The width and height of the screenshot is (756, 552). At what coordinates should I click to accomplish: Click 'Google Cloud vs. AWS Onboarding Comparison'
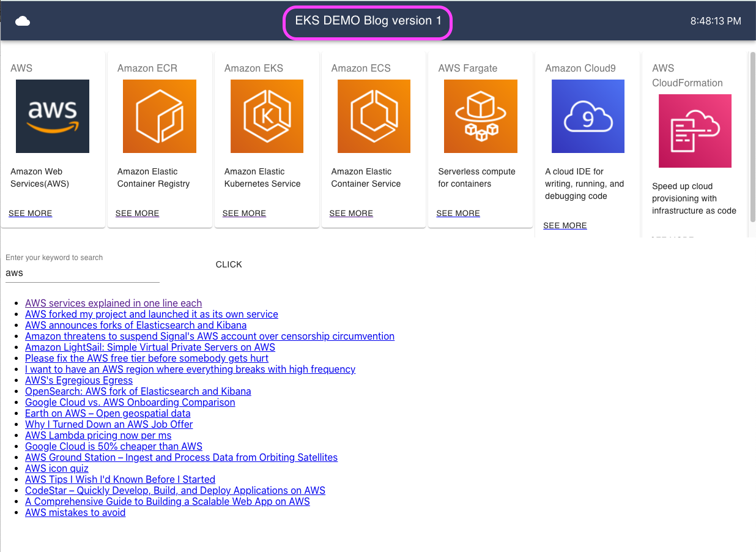point(130,402)
